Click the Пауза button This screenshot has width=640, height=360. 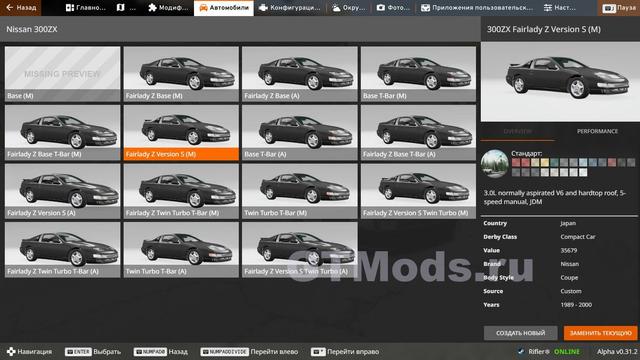coord(619,8)
